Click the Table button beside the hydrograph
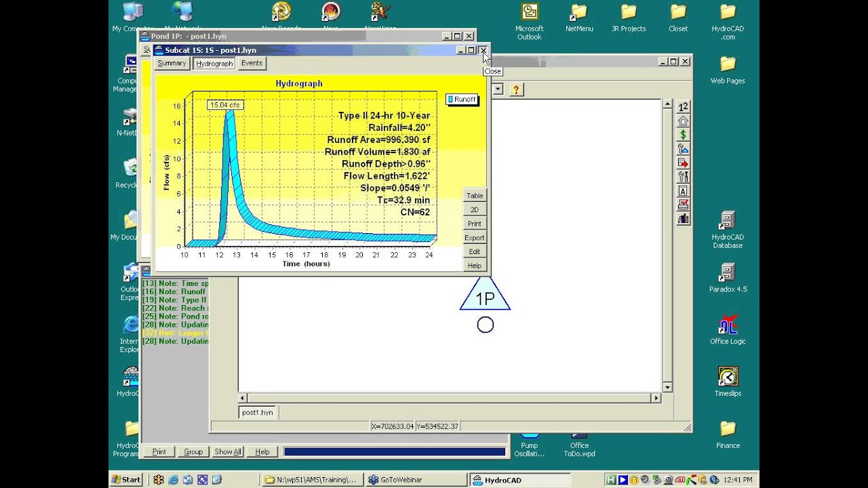This screenshot has height=488, width=868. (475, 196)
